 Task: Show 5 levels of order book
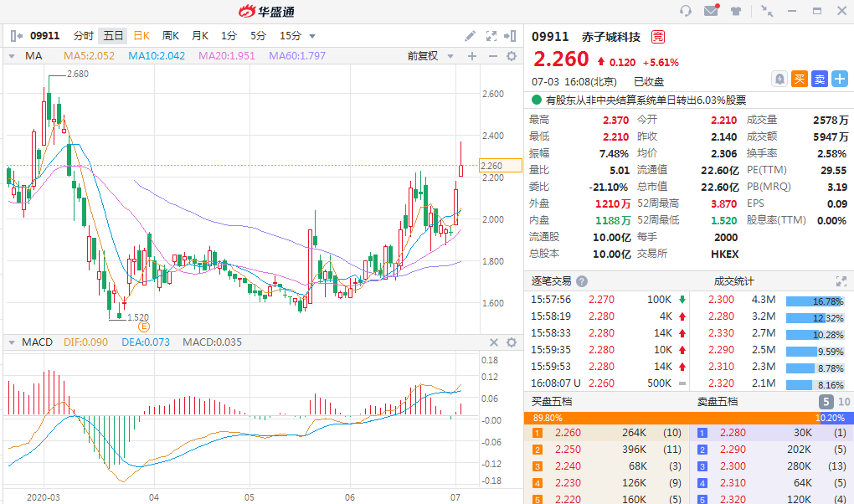(825, 402)
